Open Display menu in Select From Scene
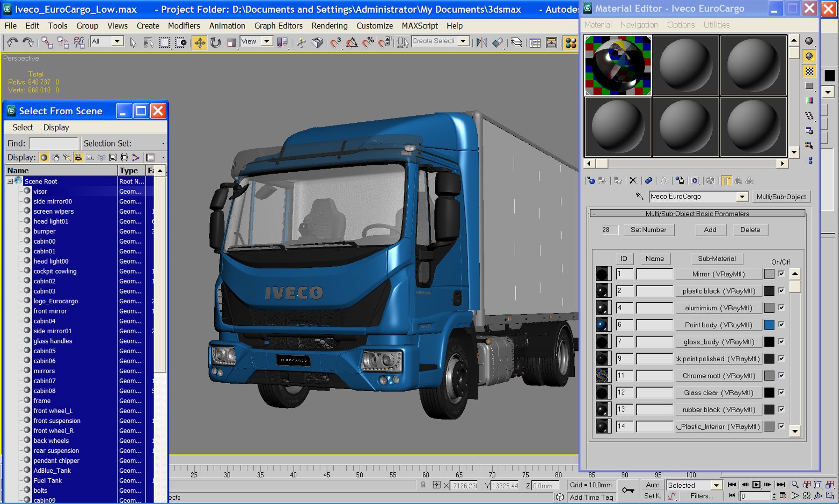This screenshot has width=839, height=504. (56, 127)
